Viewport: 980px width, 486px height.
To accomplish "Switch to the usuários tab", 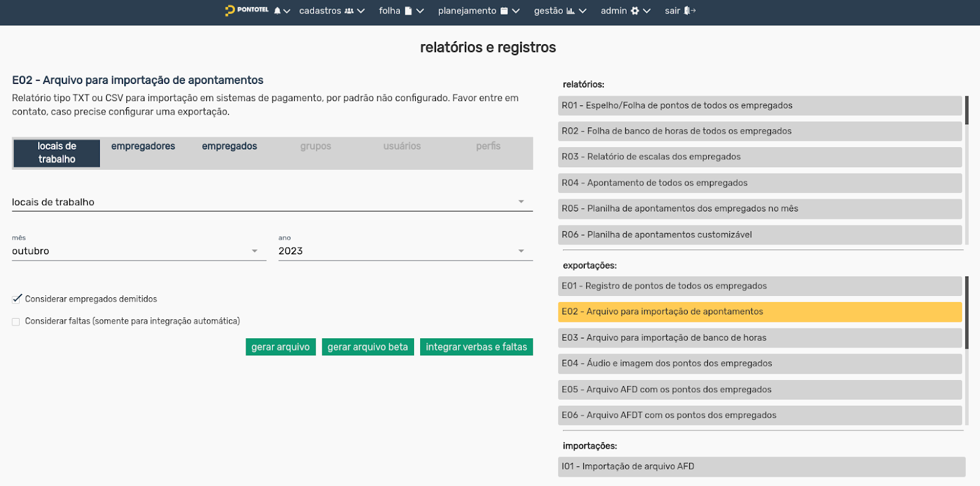I will 402,146.
